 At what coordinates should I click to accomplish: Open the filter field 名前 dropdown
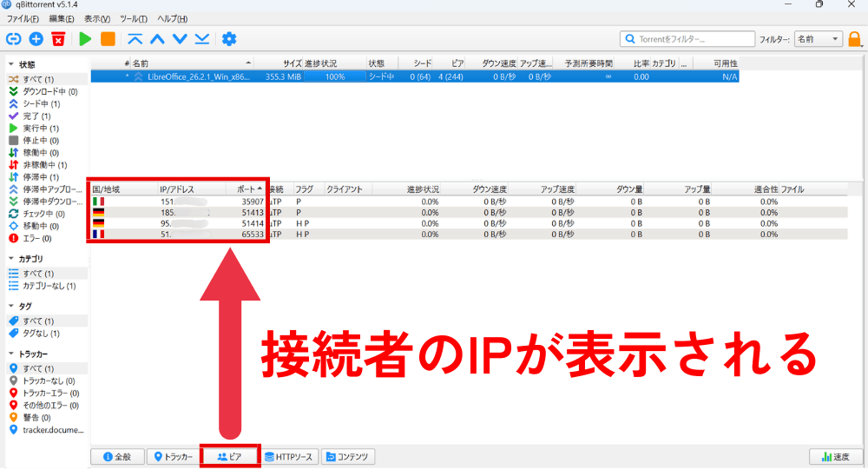pyautogui.click(x=819, y=39)
